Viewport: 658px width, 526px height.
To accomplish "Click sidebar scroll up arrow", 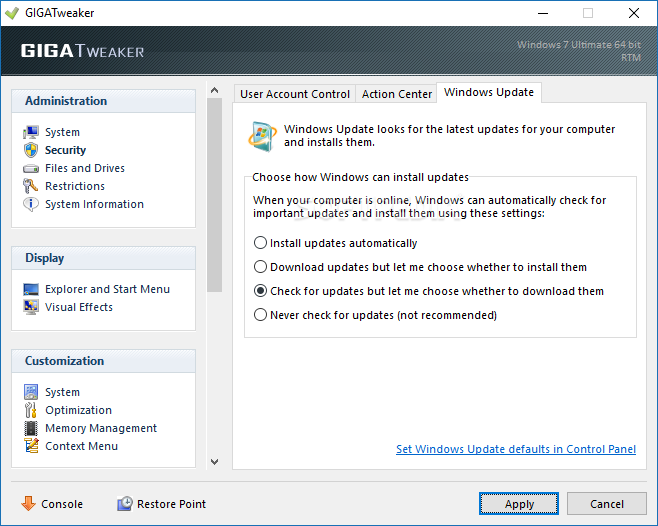I will coord(214,90).
